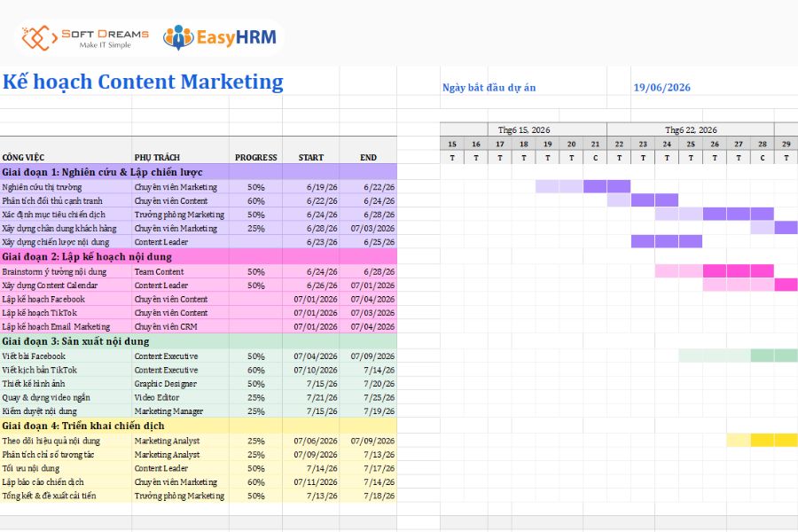This screenshot has width=798, height=532.
Task: Click the 'Viết bài Facebook' task cell
Action: (66, 356)
